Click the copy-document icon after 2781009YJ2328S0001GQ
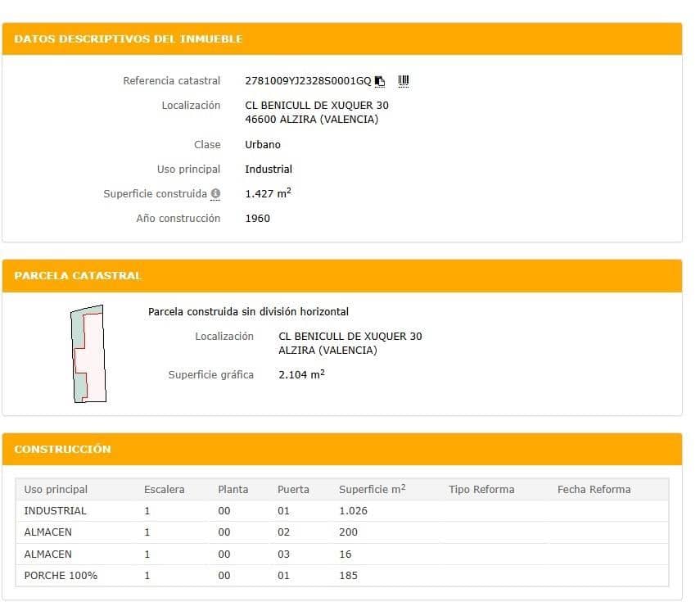The image size is (700, 602). (x=379, y=80)
